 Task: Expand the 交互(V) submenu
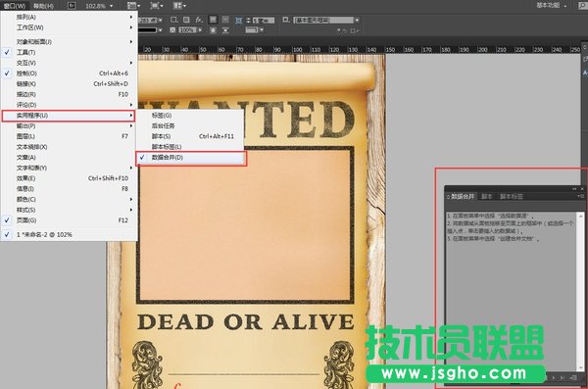69,63
